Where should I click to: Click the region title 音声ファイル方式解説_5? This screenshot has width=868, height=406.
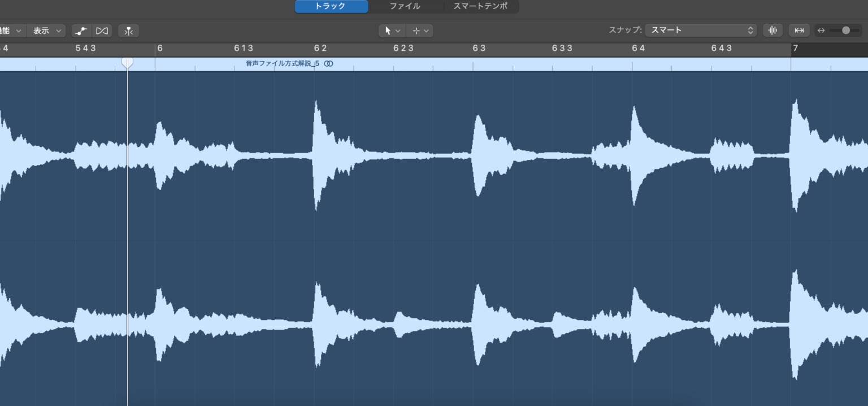click(282, 64)
